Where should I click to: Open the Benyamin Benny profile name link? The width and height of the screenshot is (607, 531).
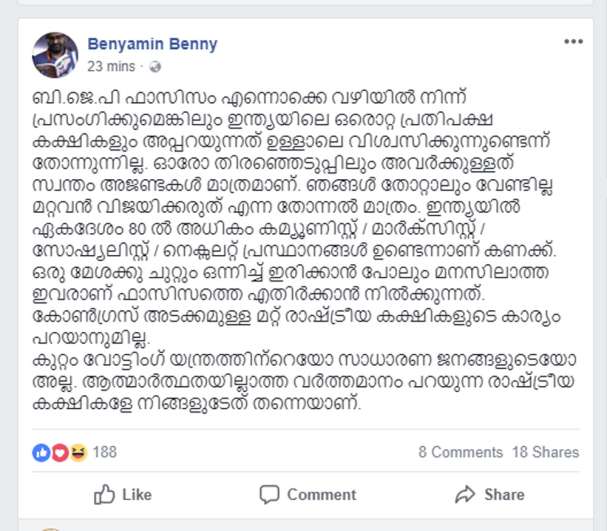[152, 44]
